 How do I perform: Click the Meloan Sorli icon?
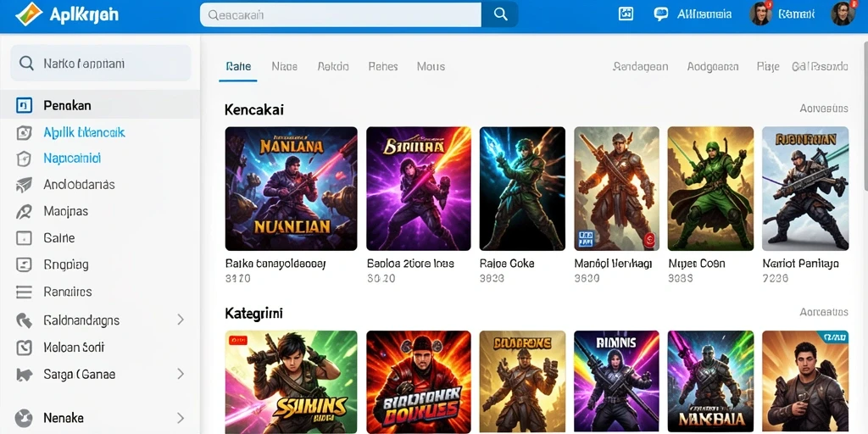pos(24,348)
